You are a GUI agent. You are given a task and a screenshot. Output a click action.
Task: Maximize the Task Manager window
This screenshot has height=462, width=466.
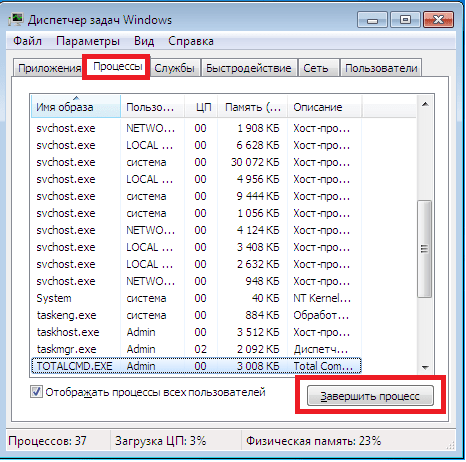point(405,20)
